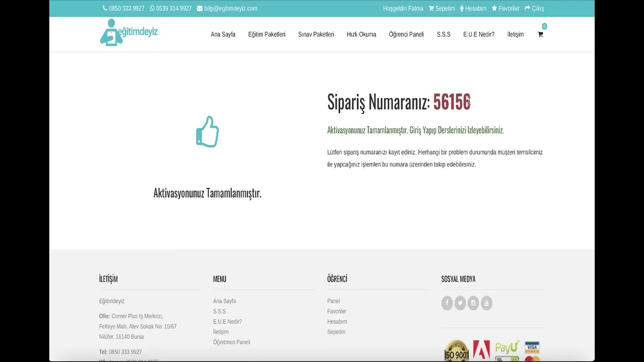The image size is (644, 362).
Task: Click the user icon beside Hesabım in the top bar
Action: [x=461, y=9]
